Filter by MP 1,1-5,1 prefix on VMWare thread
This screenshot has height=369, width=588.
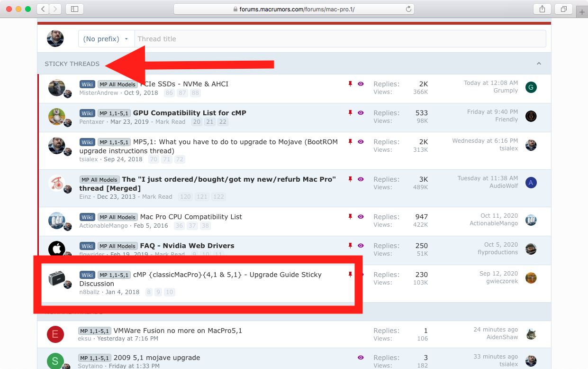coord(95,331)
